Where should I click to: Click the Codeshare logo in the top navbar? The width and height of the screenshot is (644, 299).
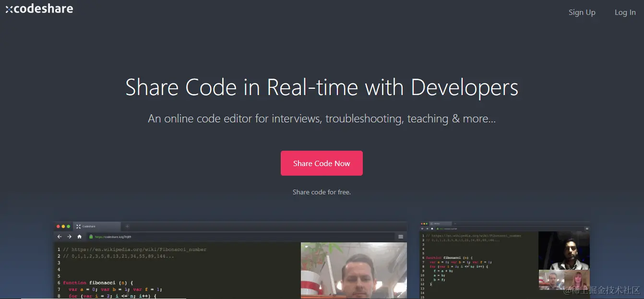(39, 8)
